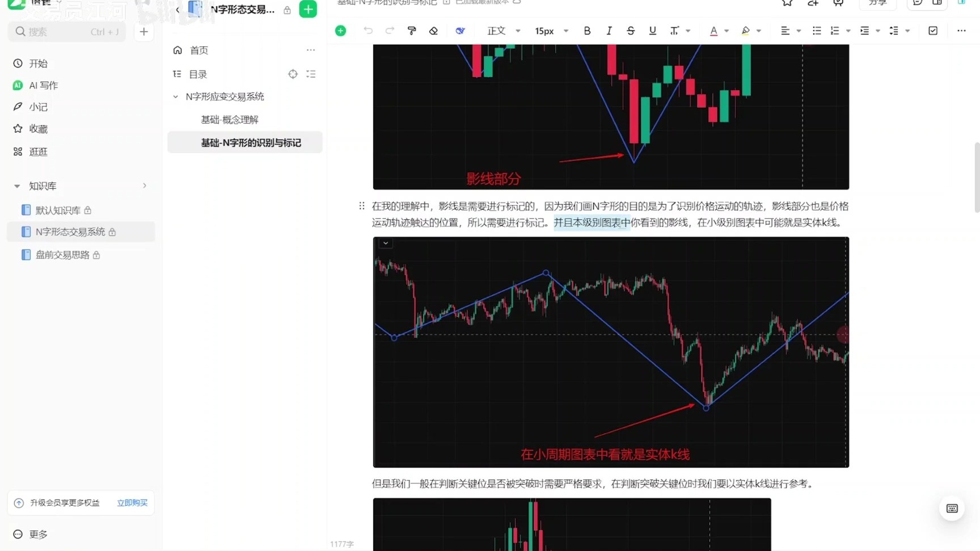Viewport: 980px width, 551px height.
Task: Select N字形态交易系统 knowledge base
Action: pos(81,232)
